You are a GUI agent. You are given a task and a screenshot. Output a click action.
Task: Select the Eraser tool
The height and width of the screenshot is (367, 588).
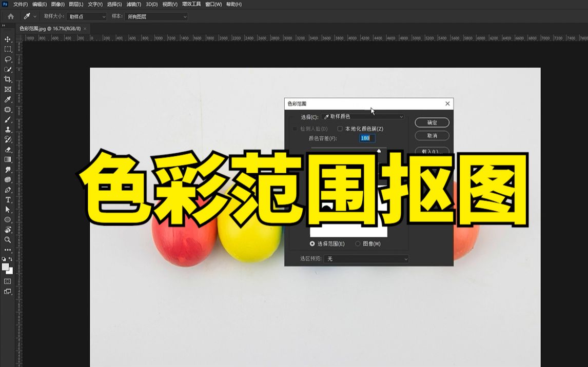(8, 150)
